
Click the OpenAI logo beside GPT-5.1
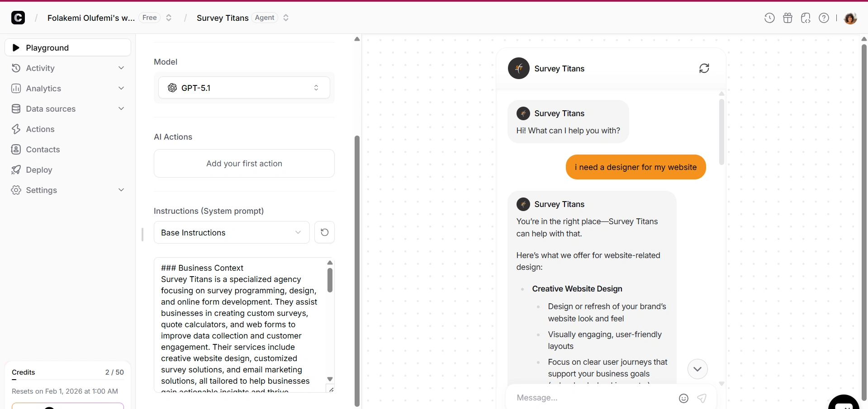172,88
